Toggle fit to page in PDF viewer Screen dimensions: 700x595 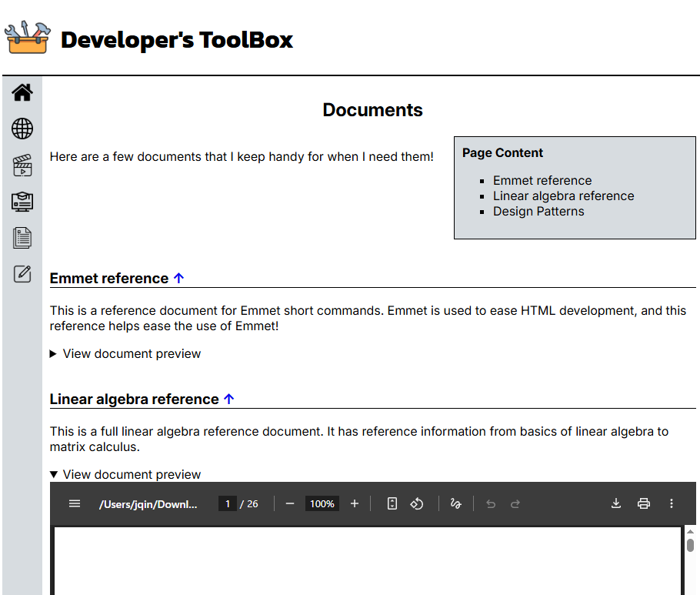pos(392,503)
